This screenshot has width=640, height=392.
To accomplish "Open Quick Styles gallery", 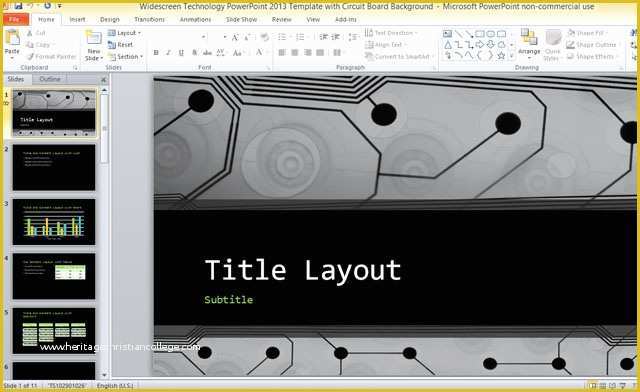I will (553, 45).
